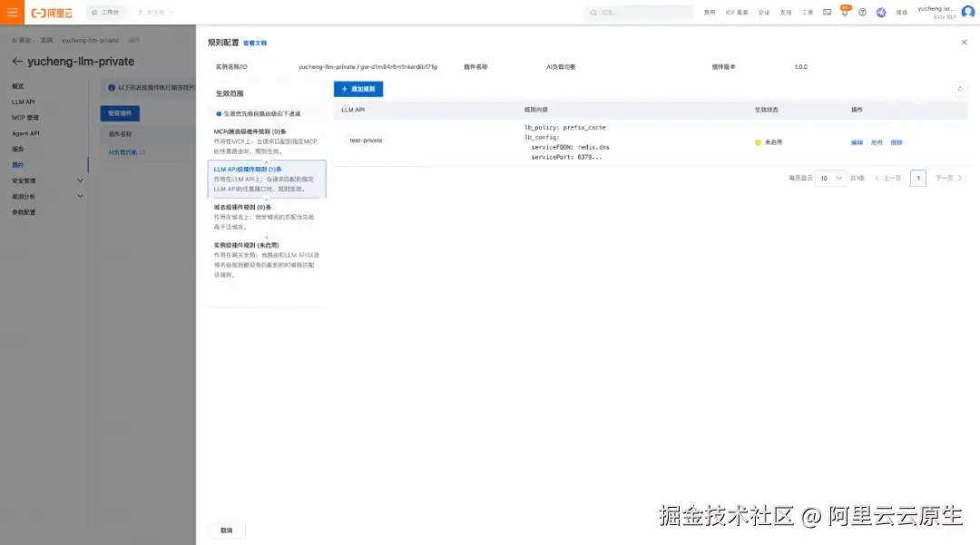The image size is (980, 545).
Task: Click 删除 for the test-private rule
Action: tap(897, 142)
